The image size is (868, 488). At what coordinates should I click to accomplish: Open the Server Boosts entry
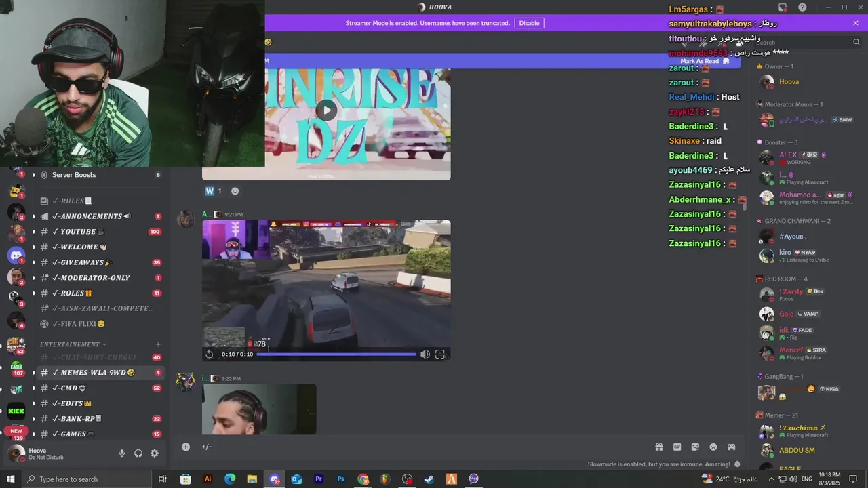(100, 175)
